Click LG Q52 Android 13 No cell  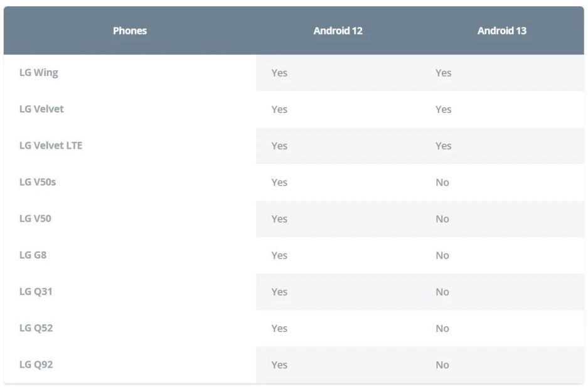tap(442, 328)
